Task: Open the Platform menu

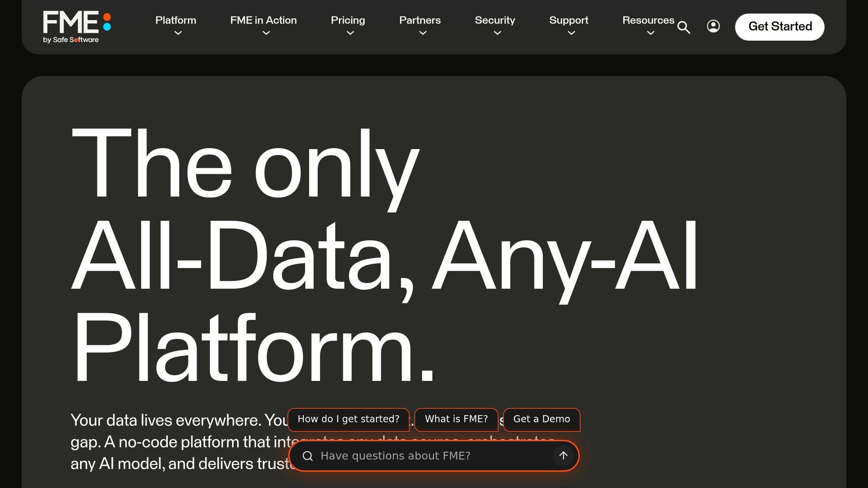Action: (x=176, y=20)
